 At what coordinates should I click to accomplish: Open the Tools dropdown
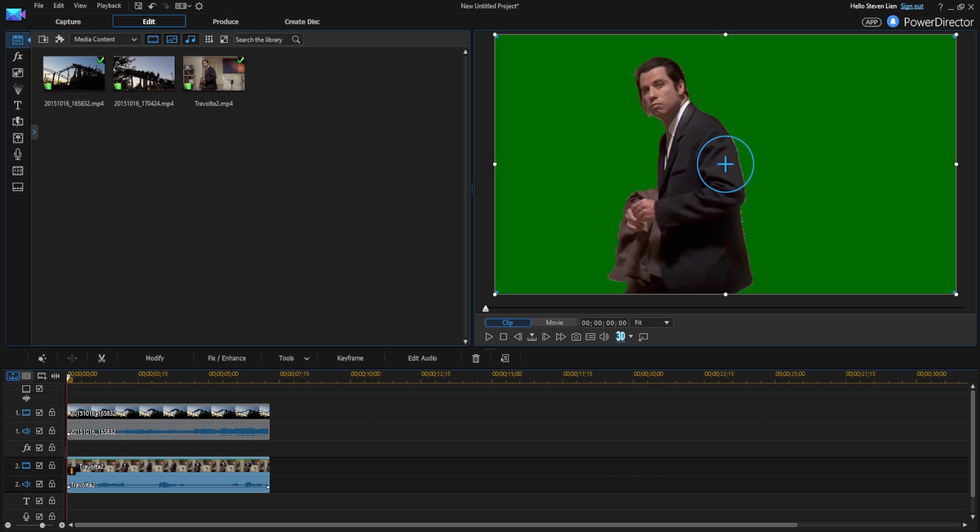pyautogui.click(x=294, y=358)
